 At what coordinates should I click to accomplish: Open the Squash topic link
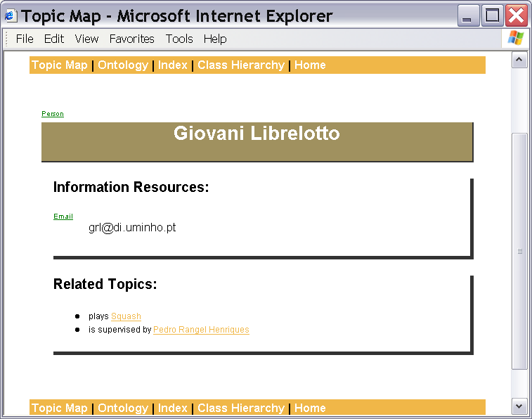(126, 316)
